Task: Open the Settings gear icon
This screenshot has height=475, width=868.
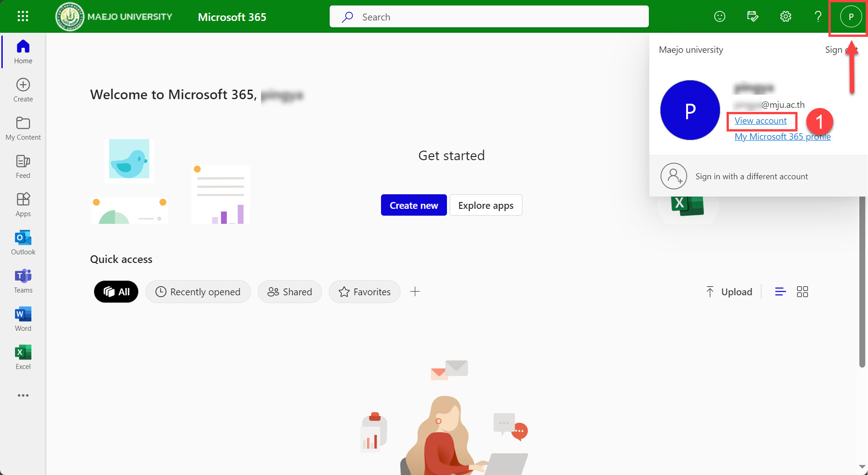Action: (x=785, y=17)
